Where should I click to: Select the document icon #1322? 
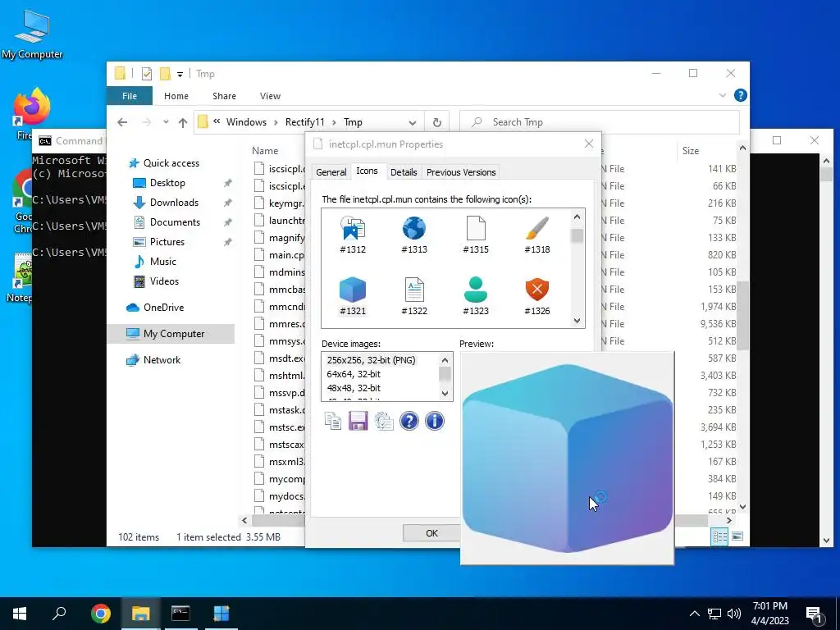[414, 296]
